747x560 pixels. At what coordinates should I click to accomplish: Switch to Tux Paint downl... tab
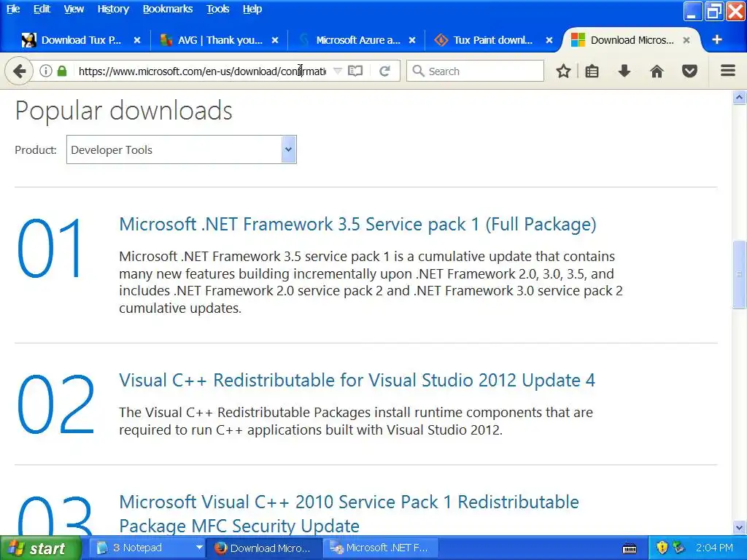click(x=492, y=40)
